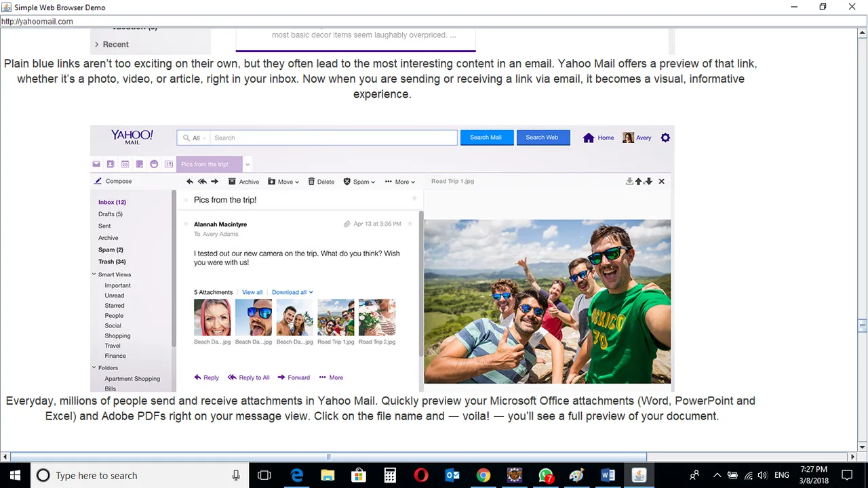868x488 pixels.
Task: Select the People smart view
Action: [114, 316]
